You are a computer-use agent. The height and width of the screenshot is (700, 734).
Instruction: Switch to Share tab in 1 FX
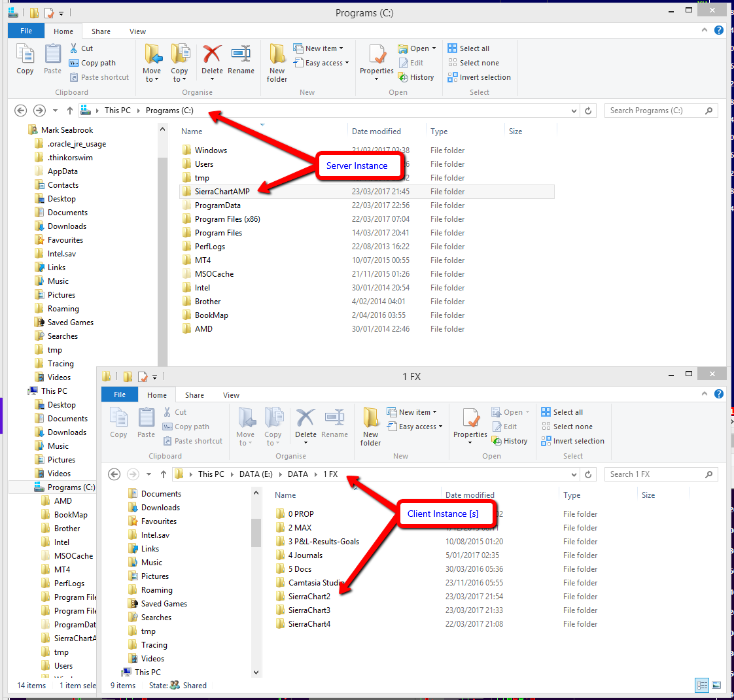pos(194,395)
